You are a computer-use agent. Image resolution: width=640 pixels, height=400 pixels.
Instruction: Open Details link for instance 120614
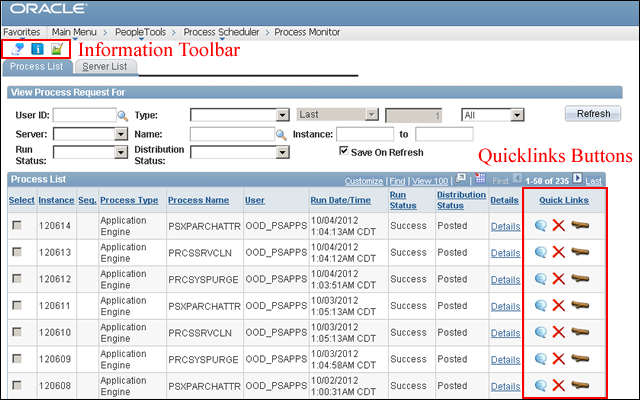pos(505,226)
